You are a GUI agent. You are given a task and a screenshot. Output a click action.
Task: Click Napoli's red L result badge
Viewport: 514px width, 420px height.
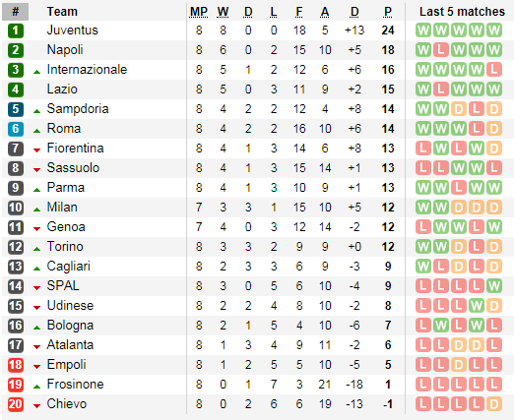[441, 50]
